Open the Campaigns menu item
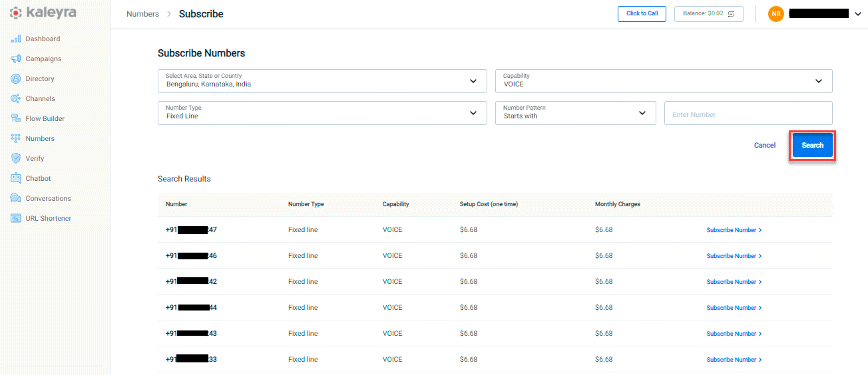The image size is (868, 375). coord(43,59)
